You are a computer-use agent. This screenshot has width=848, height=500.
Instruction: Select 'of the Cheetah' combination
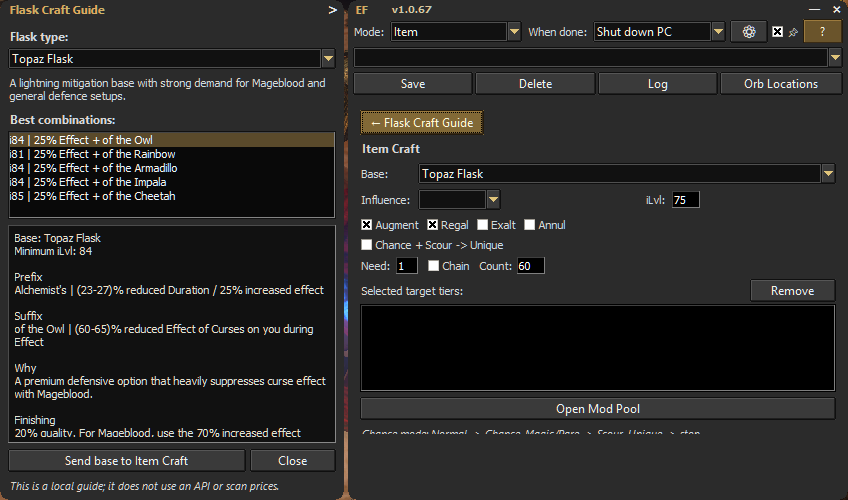click(x=171, y=196)
